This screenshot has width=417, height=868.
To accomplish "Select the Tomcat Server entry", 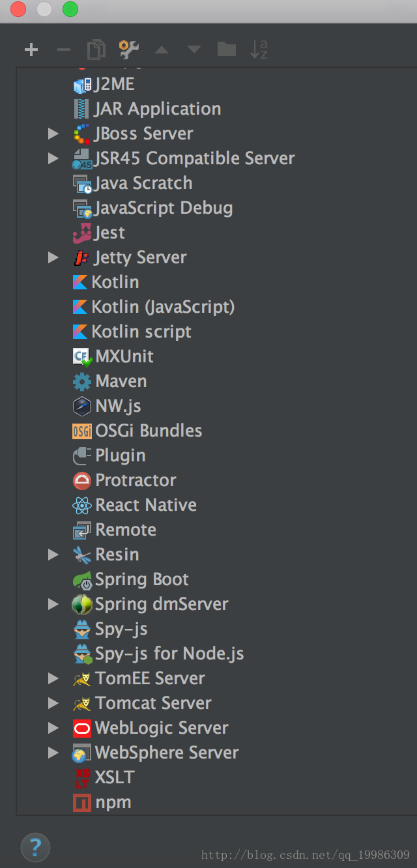I will click(154, 703).
